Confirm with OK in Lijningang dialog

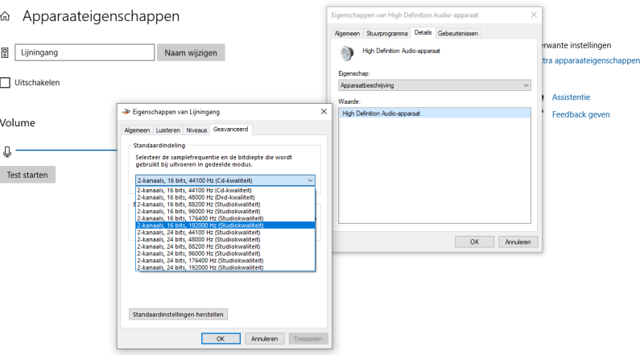[221, 339]
